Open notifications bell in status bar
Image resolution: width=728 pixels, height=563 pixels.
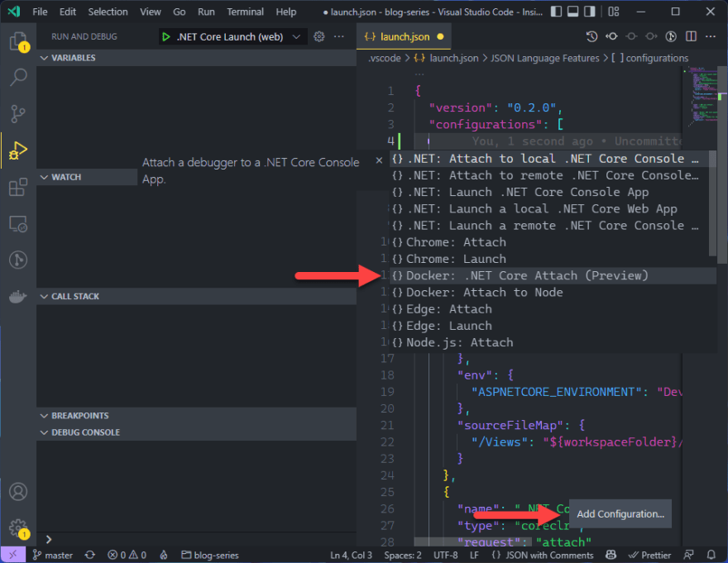click(711, 555)
